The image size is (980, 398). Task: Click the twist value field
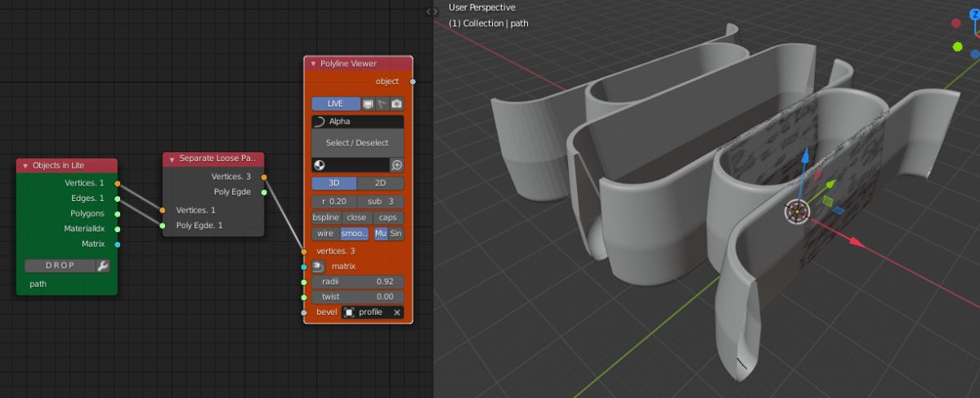pos(357,297)
